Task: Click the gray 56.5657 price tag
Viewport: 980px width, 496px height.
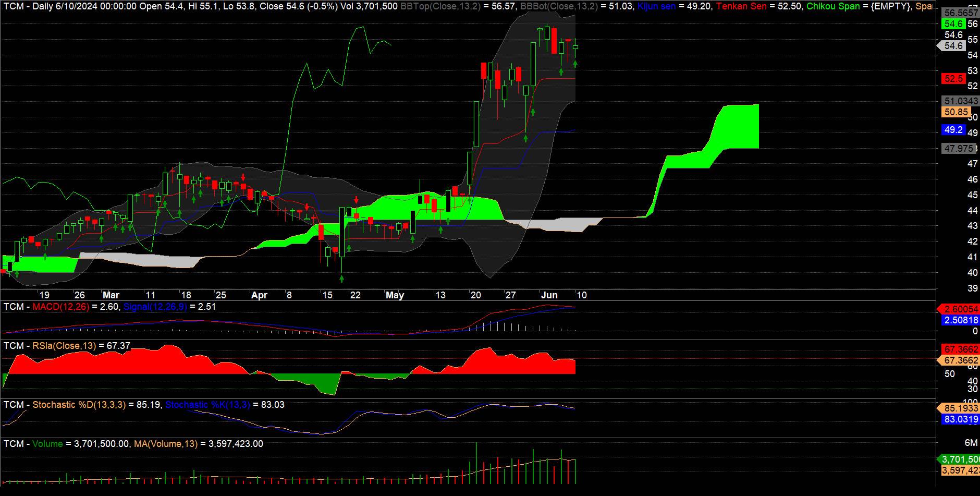Action: (x=961, y=13)
